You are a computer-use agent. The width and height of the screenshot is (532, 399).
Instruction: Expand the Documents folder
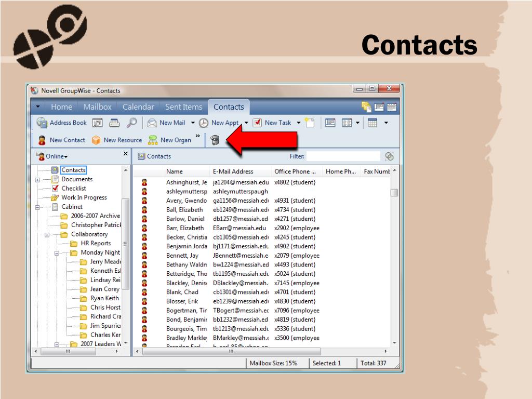tap(37, 180)
